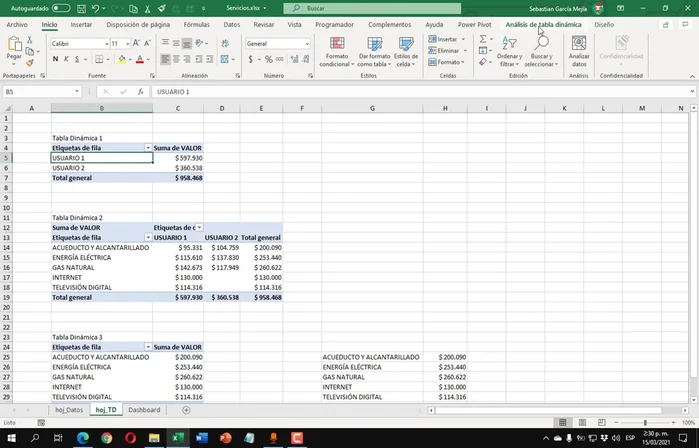
Task: Click the red font color icon
Action: [x=140, y=59]
